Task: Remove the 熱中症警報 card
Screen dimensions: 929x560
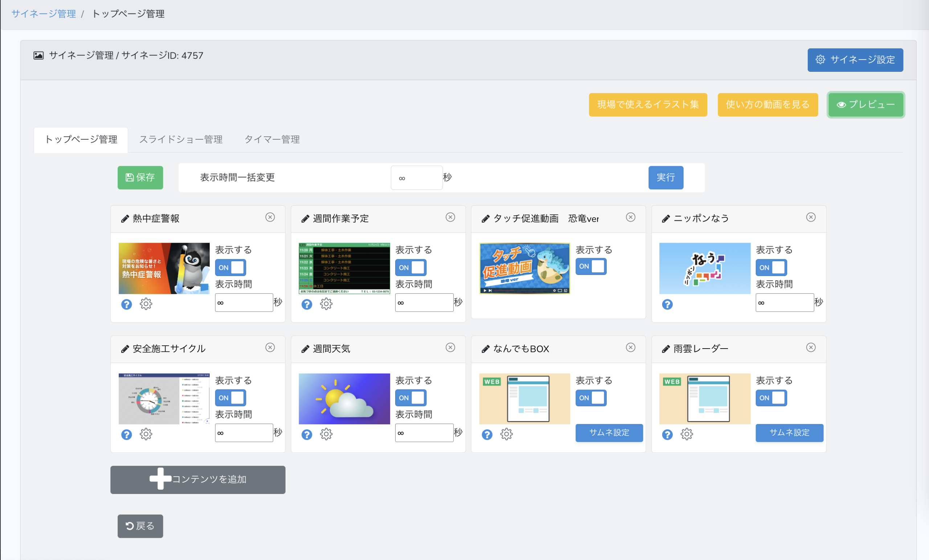Action: [x=270, y=217]
